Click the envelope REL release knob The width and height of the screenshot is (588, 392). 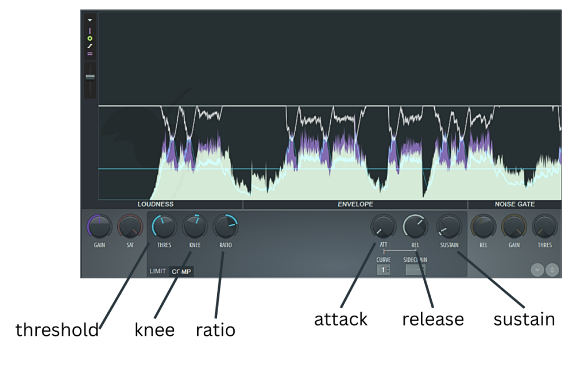point(415,227)
